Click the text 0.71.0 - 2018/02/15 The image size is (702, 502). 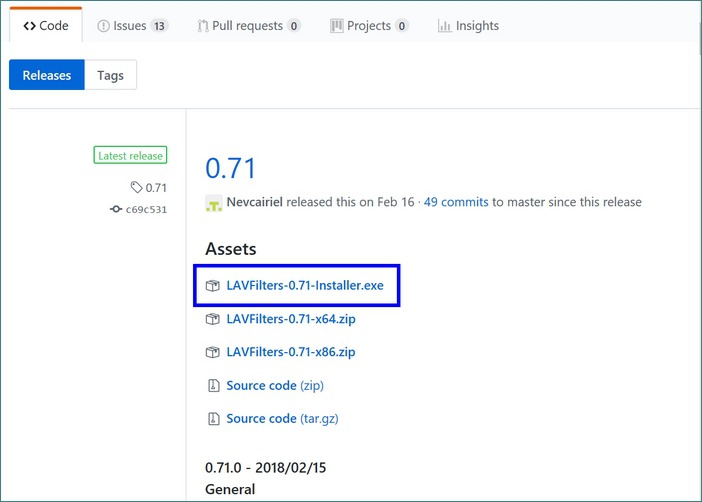click(x=265, y=468)
